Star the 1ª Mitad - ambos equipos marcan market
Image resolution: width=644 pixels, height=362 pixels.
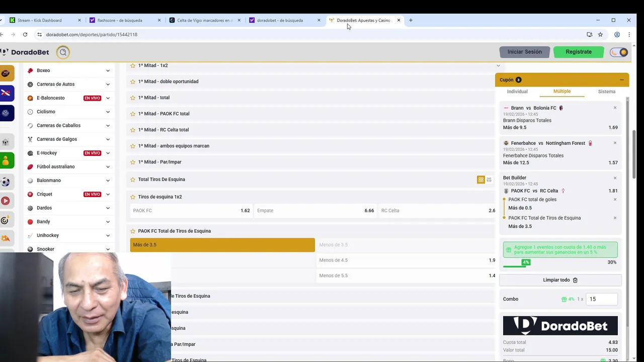point(133,146)
